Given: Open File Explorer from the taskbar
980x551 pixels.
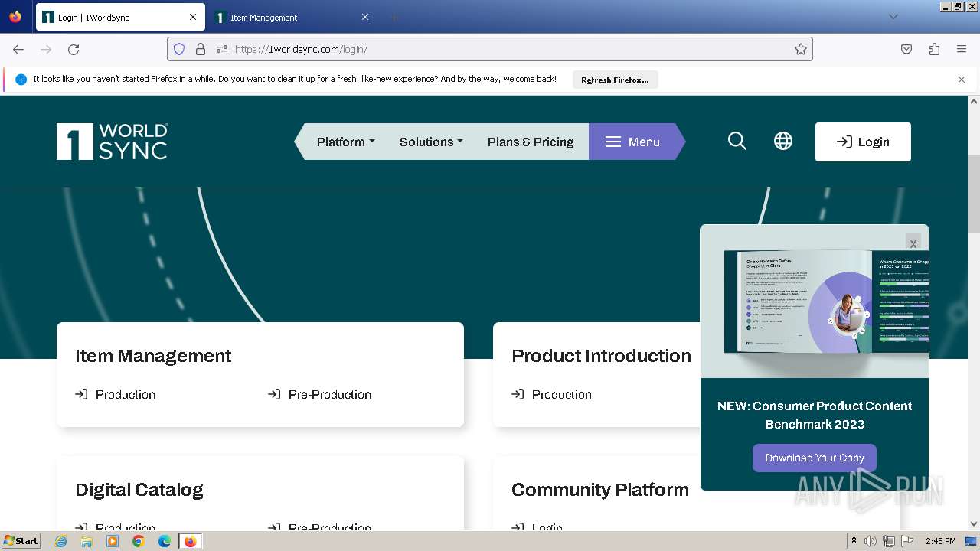Looking at the screenshot, I should (87, 541).
